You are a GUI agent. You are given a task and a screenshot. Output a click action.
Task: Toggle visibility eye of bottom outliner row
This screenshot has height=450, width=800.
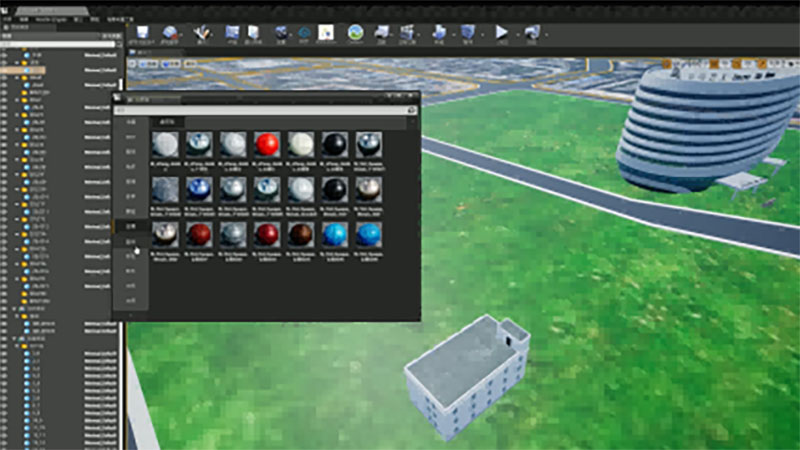coord(5,443)
